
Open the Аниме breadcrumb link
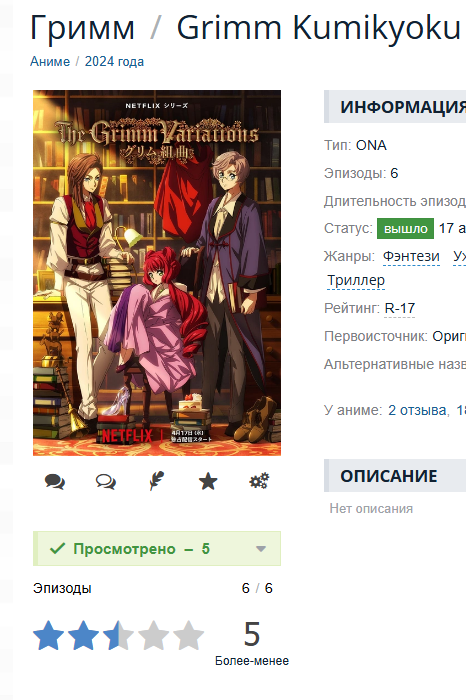[x=50, y=62]
